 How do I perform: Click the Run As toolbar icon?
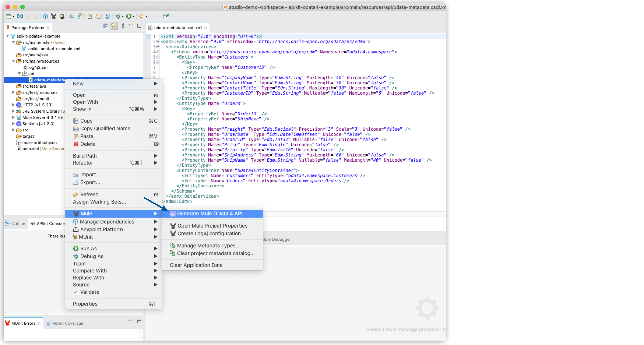click(x=130, y=17)
